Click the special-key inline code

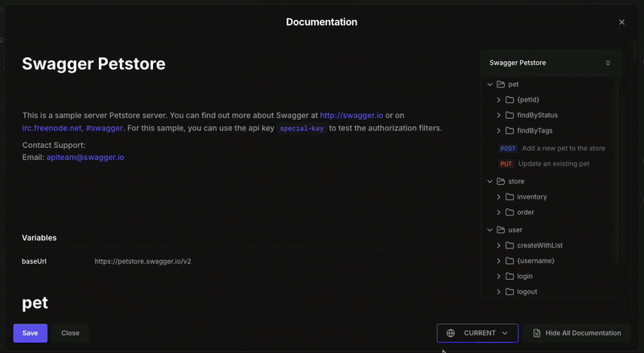(302, 129)
